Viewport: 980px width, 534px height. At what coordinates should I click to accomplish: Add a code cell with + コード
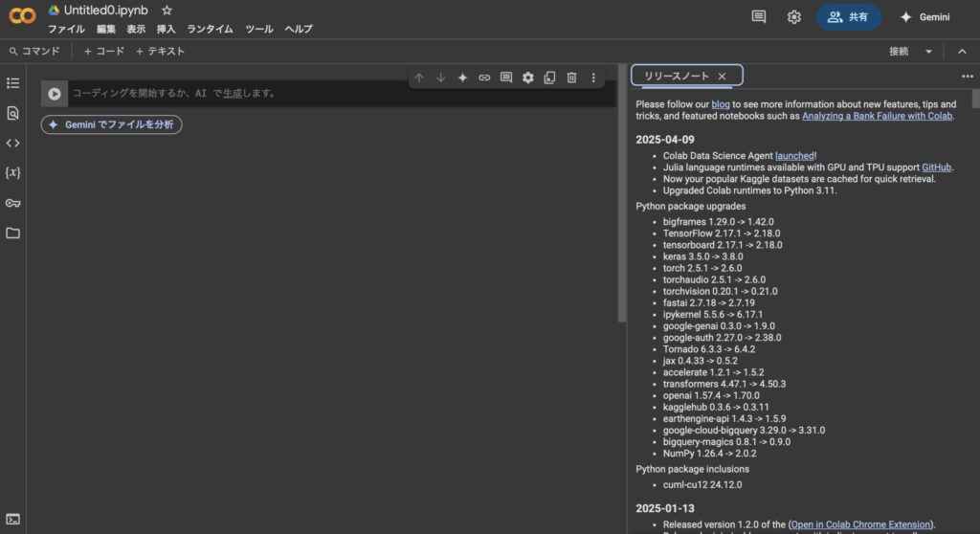click(104, 52)
